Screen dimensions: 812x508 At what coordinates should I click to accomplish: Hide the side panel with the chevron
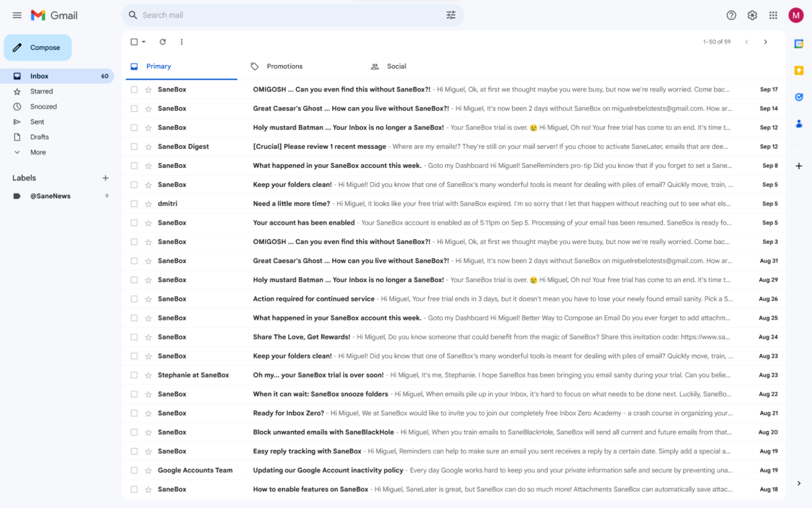tap(799, 483)
